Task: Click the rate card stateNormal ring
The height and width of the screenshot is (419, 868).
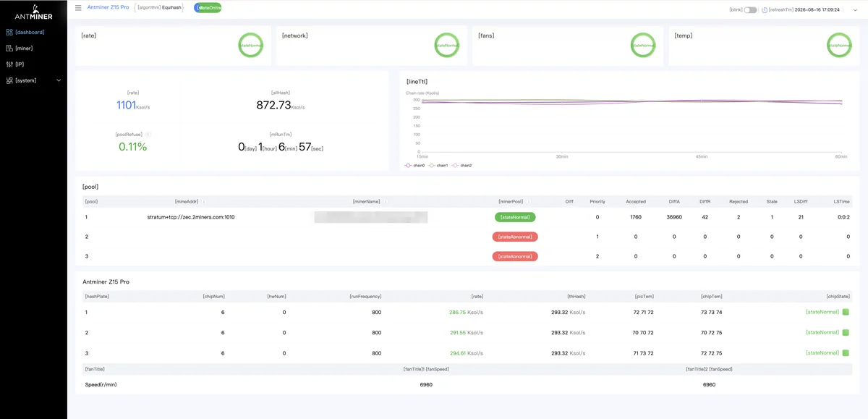Action: (x=250, y=45)
